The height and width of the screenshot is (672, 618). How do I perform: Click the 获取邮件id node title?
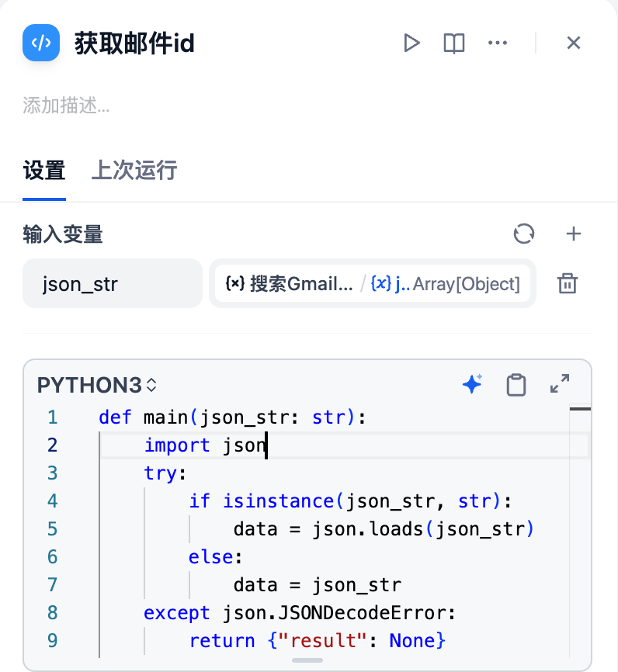pos(134,43)
